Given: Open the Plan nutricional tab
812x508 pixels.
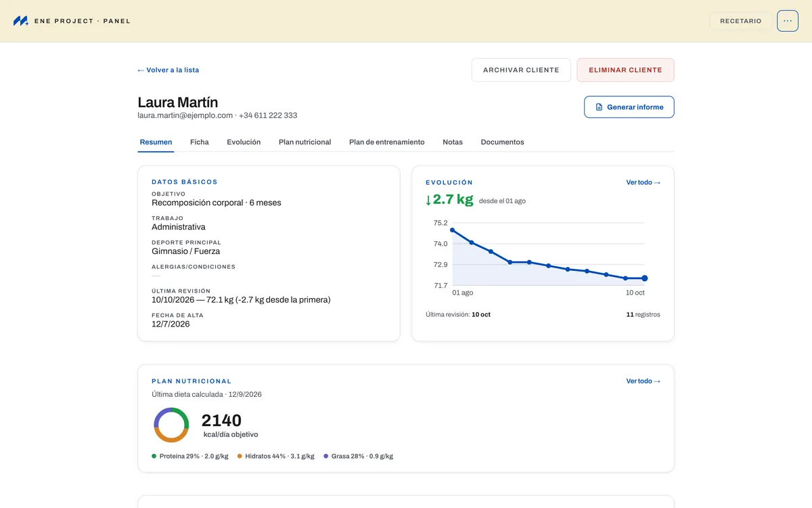Looking at the screenshot, I should click(304, 142).
